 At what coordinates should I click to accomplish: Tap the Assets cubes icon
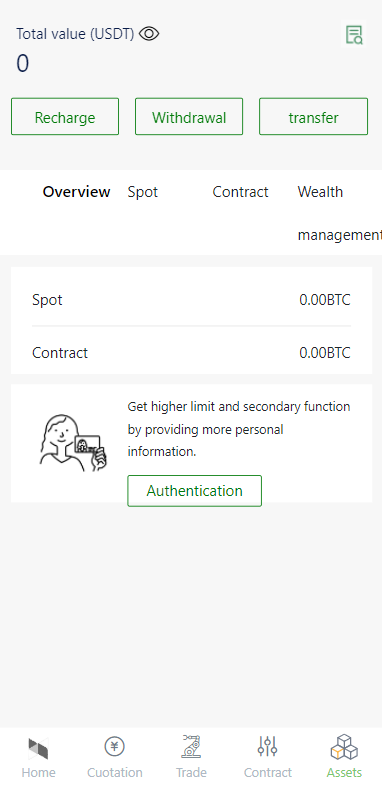344,746
